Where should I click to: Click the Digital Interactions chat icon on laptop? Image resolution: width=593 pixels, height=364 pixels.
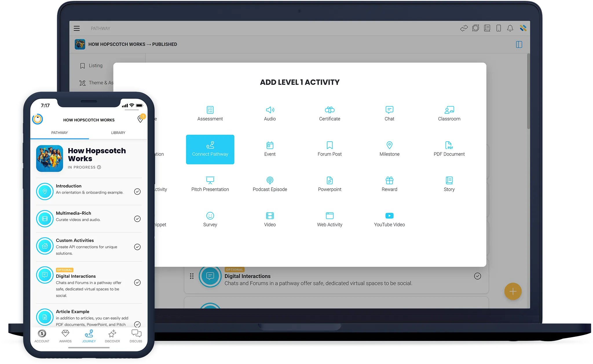(210, 276)
